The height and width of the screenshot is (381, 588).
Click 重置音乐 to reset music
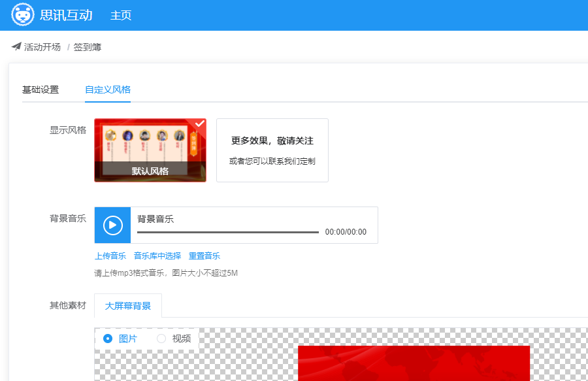point(204,256)
